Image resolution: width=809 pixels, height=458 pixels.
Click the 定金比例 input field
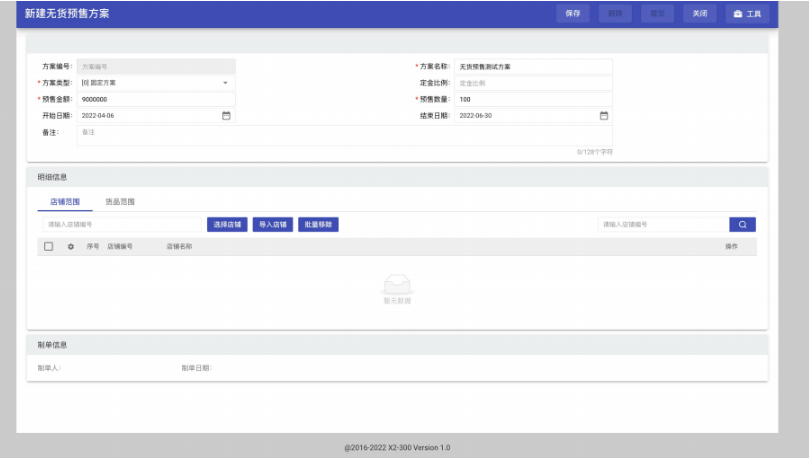(533, 83)
